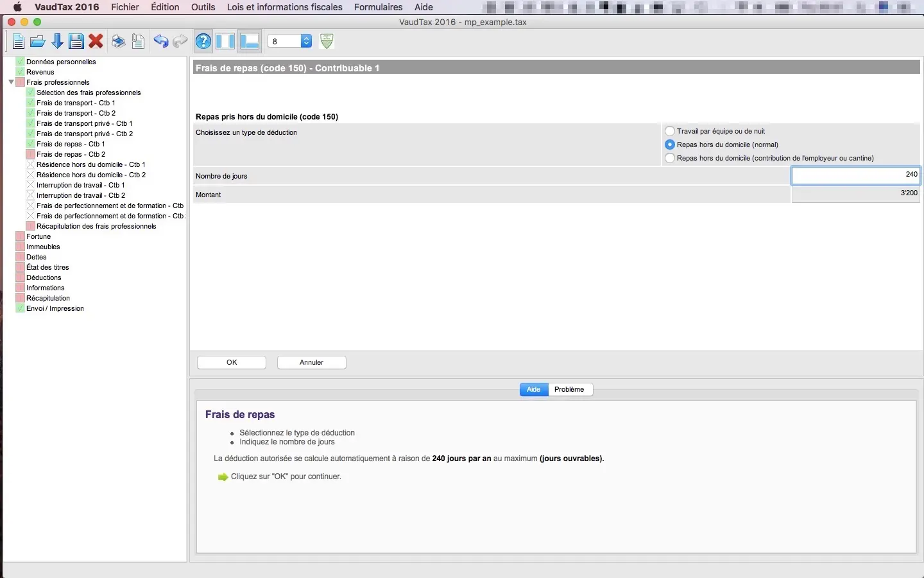Click the Nombre de jours input field
The width and height of the screenshot is (924, 578).
point(856,175)
